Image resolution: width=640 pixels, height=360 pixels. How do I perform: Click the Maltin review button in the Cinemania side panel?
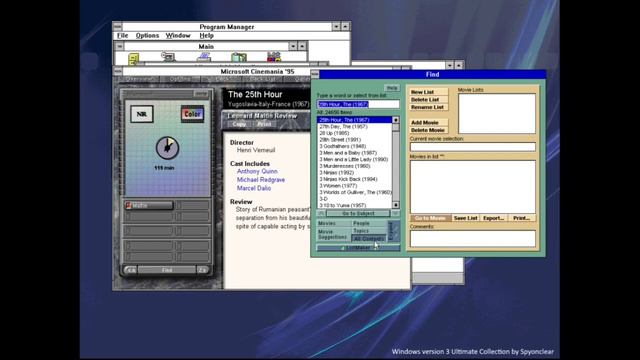pos(149,205)
